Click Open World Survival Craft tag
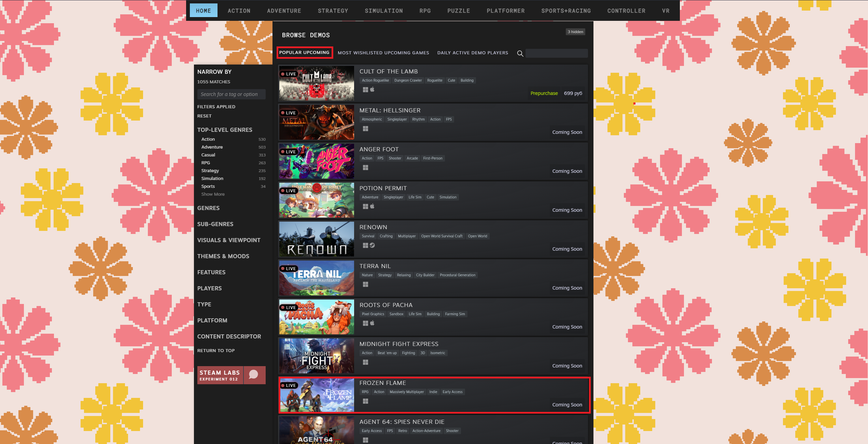The height and width of the screenshot is (444, 868). pyautogui.click(x=442, y=236)
